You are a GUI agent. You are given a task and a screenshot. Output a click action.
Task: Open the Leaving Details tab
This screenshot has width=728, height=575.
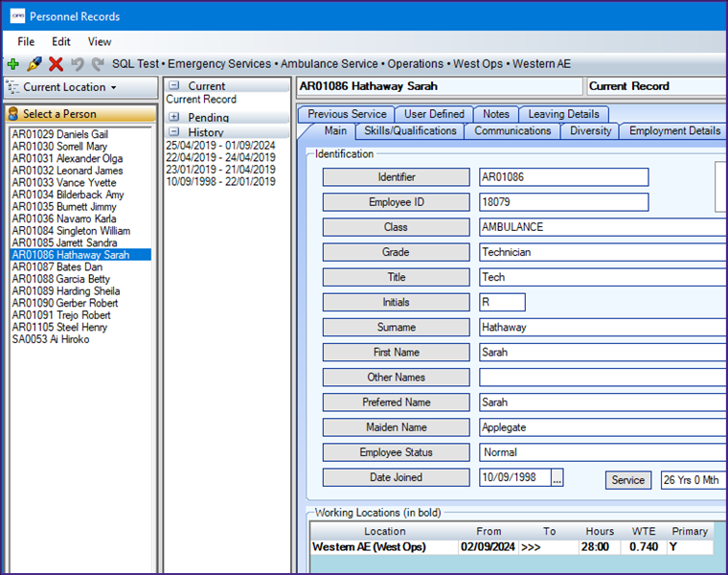[x=563, y=114]
